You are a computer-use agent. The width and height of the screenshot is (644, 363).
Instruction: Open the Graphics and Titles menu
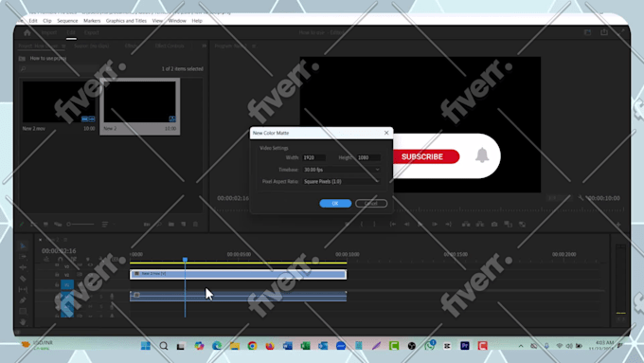[126, 21]
